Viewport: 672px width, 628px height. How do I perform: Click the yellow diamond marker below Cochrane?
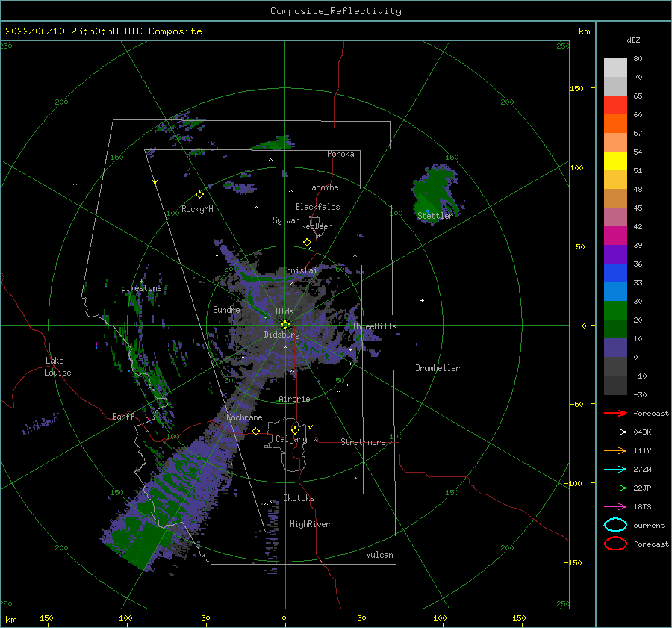[x=256, y=431]
